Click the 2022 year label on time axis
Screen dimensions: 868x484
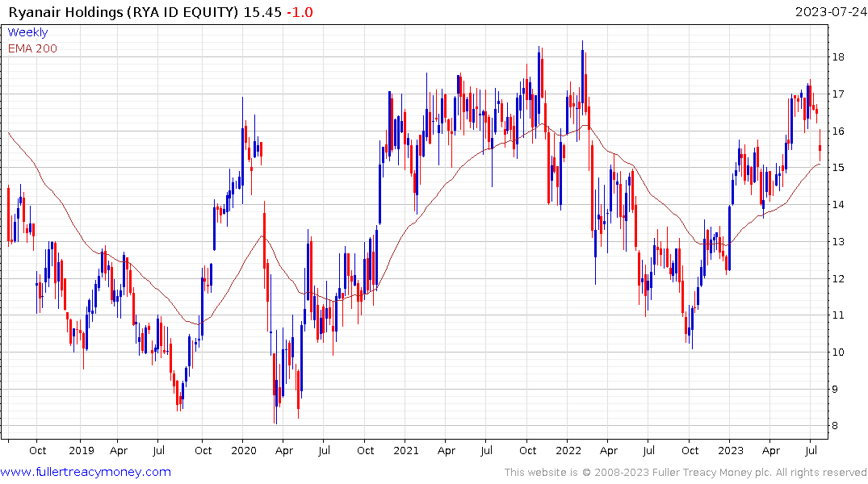pyautogui.click(x=568, y=450)
